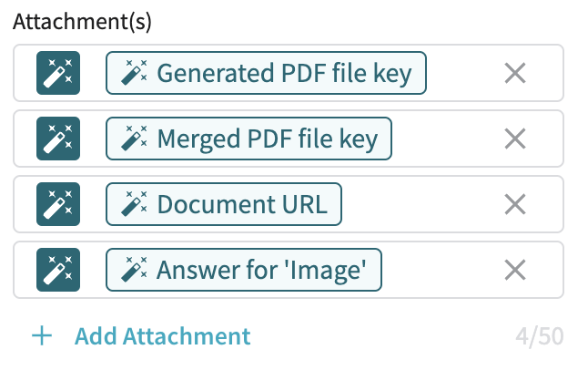Select the Answer for 'Image' tag
Image resolution: width=588 pixels, height=370 pixels.
coord(244,270)
